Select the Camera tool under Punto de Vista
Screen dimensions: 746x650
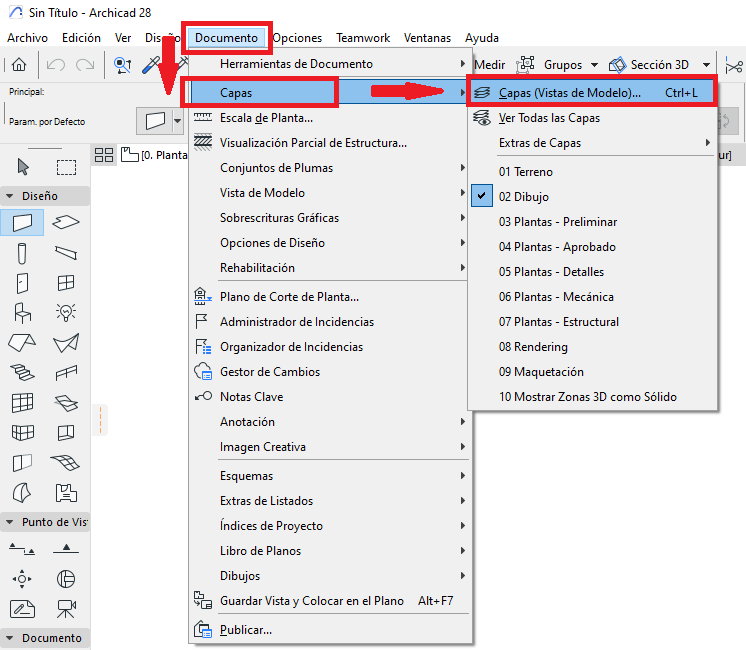[66, 608]
